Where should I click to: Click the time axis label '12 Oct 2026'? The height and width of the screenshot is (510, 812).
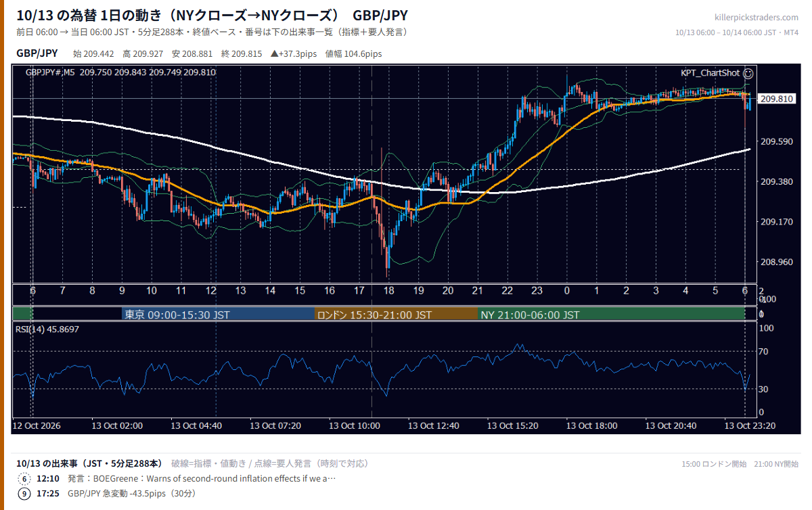[x=37, y=426]
